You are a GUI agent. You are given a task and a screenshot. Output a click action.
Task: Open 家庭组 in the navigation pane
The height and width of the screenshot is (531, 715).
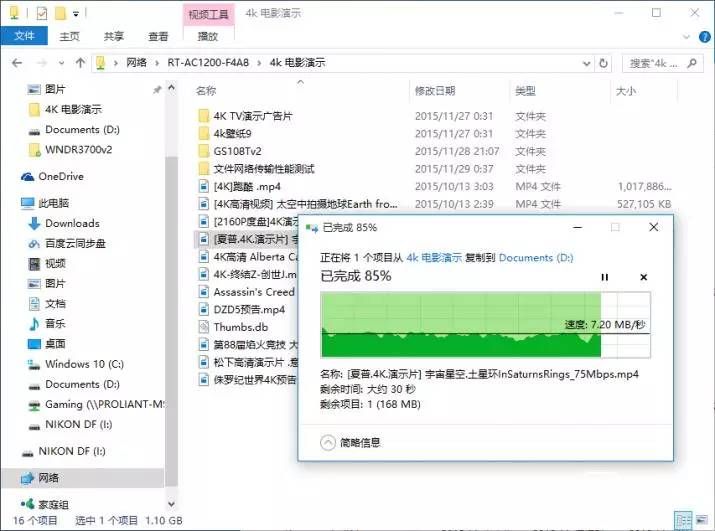pyautogui.click(x=53, y=505)
